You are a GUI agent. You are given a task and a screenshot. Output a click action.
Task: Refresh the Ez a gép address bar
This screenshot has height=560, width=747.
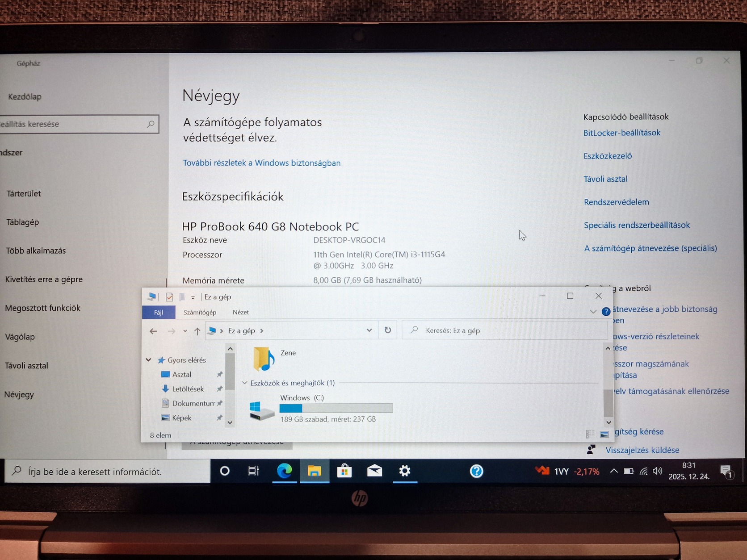click(x=388, y=330)
